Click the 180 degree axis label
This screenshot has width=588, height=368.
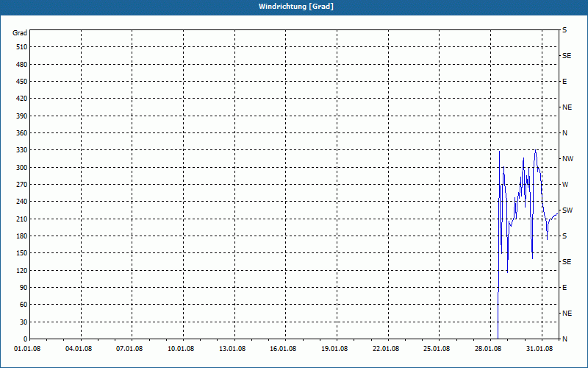[x=22, y=236]
